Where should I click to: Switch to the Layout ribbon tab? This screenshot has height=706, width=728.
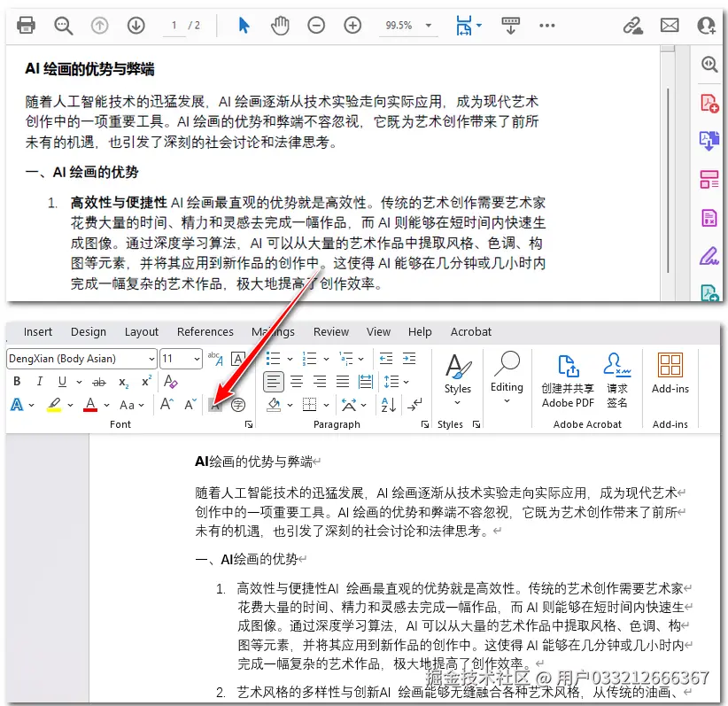tap(142, 331)
